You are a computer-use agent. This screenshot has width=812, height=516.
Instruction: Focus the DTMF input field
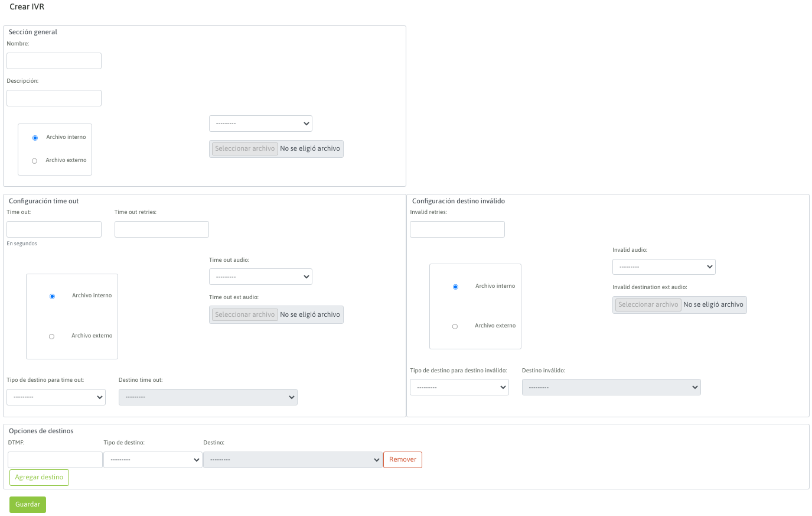pos(55,460)
